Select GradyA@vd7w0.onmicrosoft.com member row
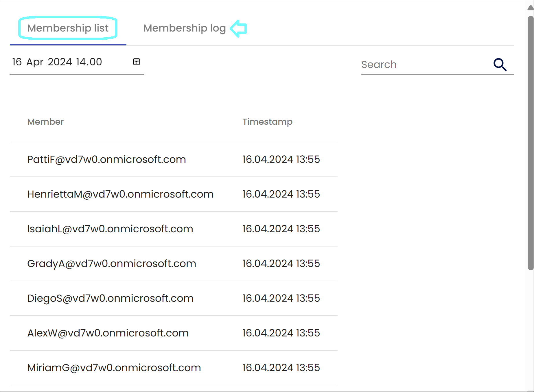 174,264
